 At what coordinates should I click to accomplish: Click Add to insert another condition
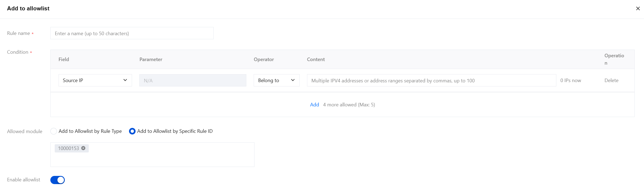tap(314, 105)
